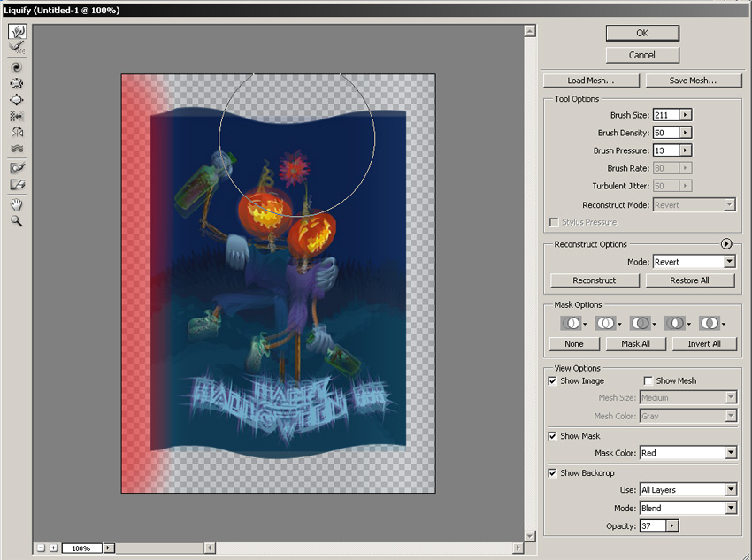This screenshot has height=560, width=752.
Task: Click the Brush Pressure value field
Action: pyautogui.click(x=666, y=150)
